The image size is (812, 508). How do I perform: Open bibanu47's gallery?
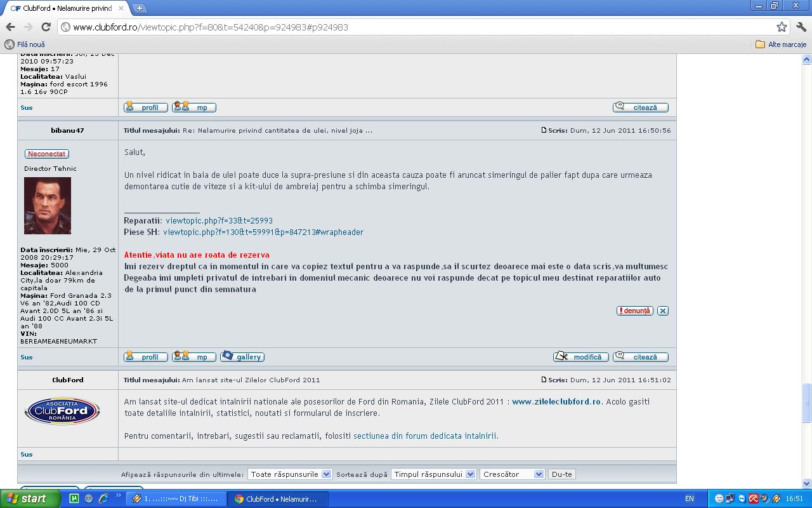242,357
